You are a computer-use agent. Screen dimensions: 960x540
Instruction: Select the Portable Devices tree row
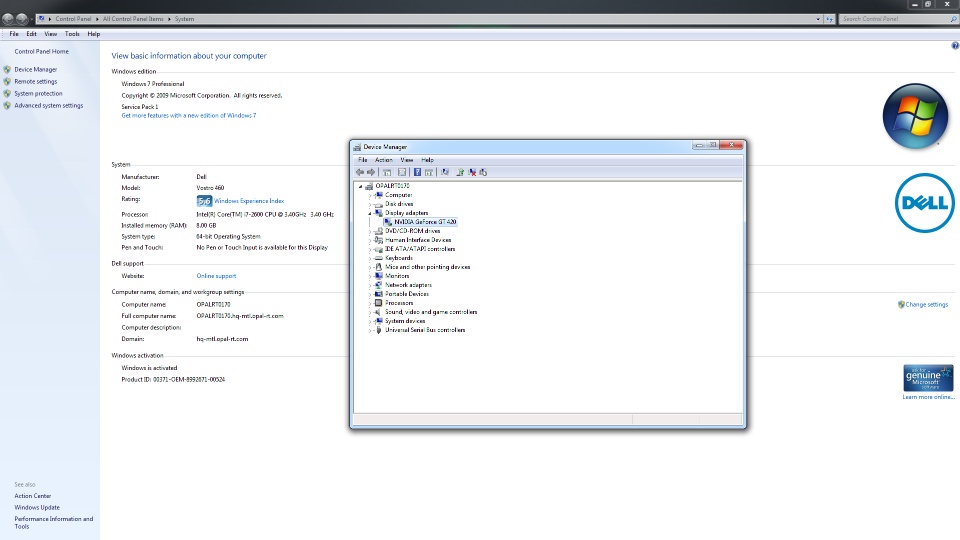coord(407,294)
